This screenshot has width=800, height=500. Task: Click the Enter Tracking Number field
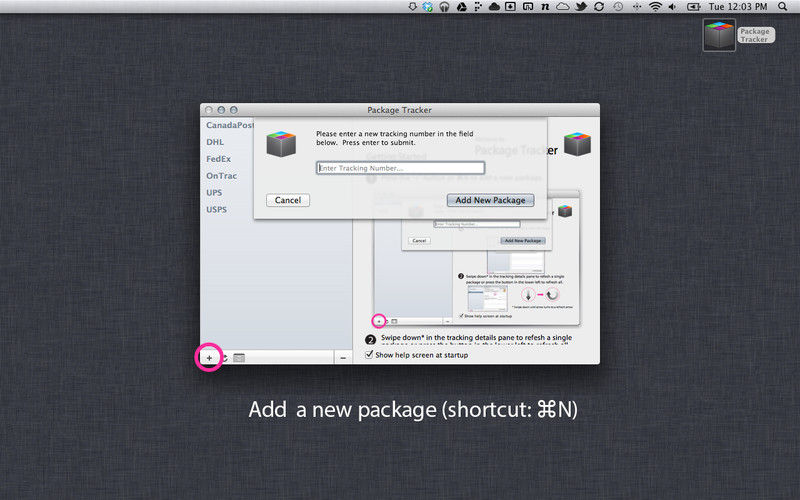click(400, 168)
